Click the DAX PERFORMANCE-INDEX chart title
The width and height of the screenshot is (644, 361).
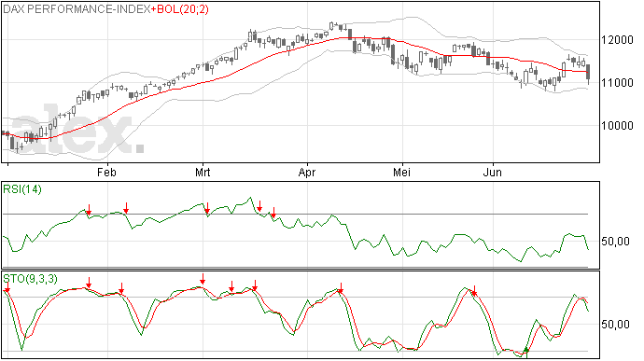click(x=77, y=9)
